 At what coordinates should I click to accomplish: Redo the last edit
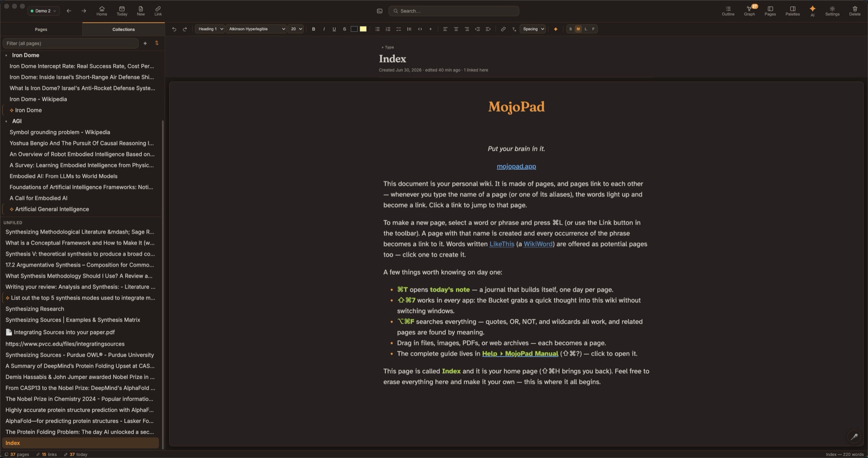(185, 29)
